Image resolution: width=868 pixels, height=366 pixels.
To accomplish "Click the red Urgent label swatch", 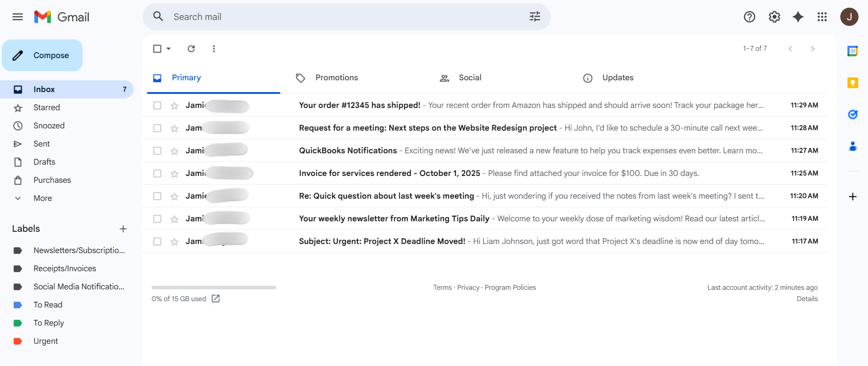I will pyautogui.click(x=18, y=341).
